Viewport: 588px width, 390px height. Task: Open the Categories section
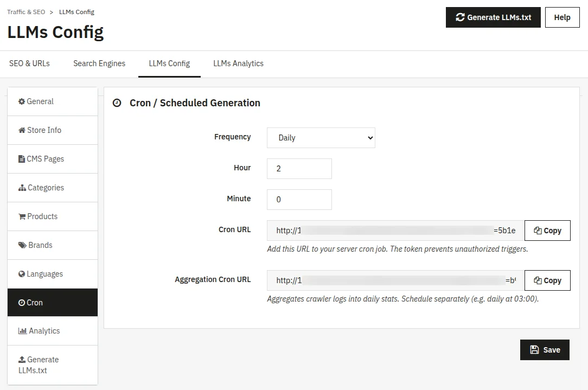(53, 188)
